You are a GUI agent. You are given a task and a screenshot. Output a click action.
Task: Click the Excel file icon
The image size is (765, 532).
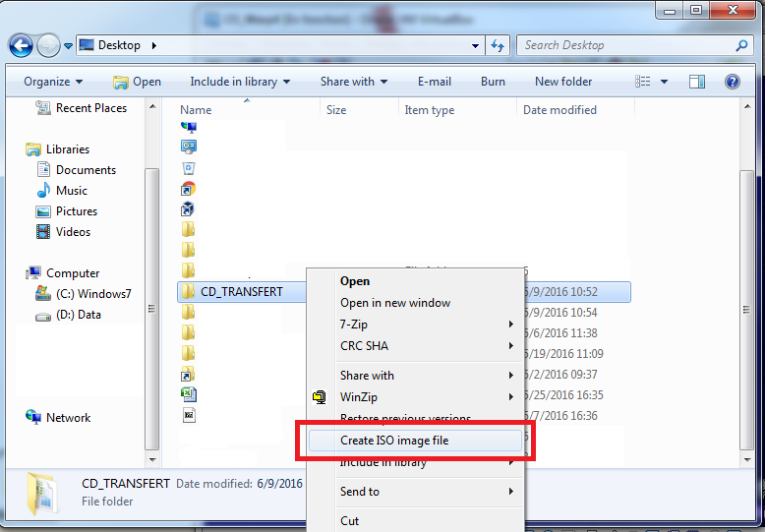188,394
